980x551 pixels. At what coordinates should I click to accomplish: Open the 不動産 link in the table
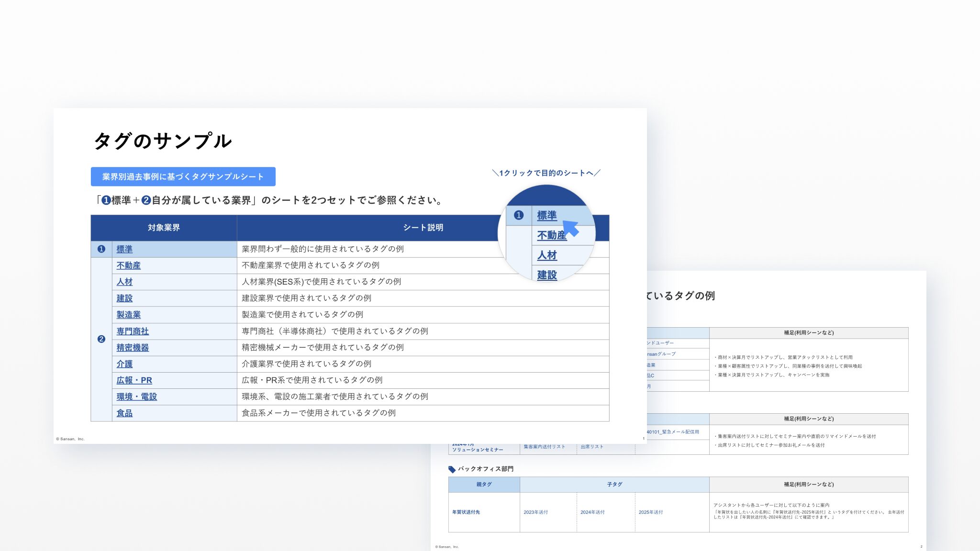click(128, 265)
